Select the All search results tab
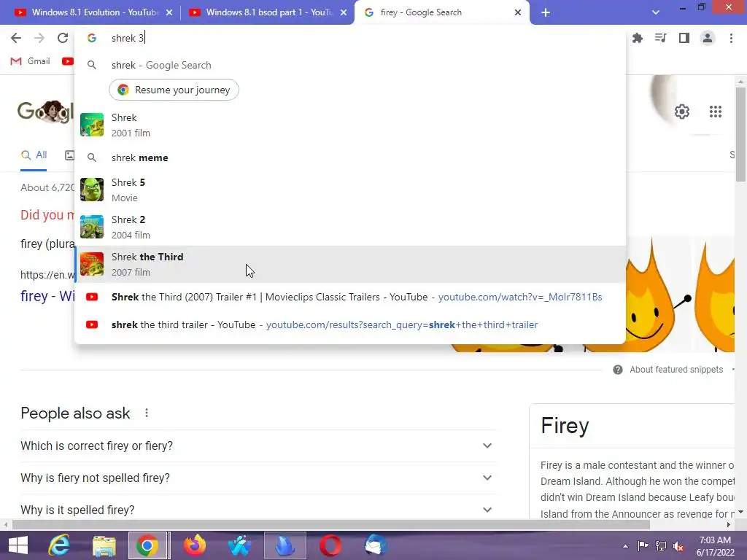The image size is (747, 560). click(x=34, y=155)
